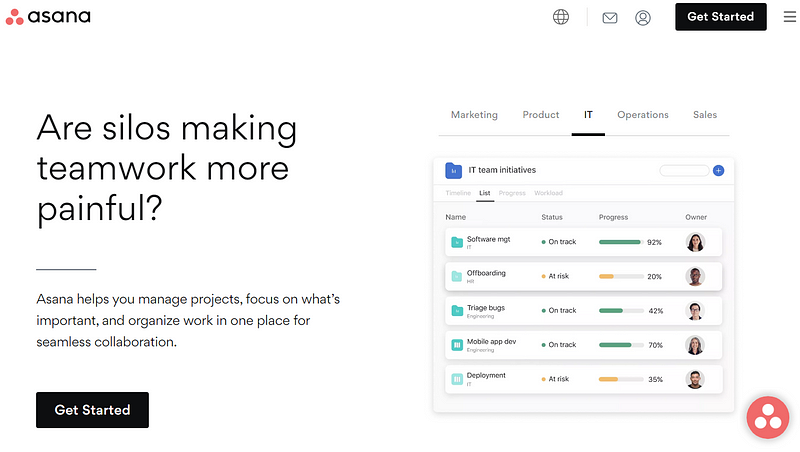Click the Name column header
Viewport: 800px width, 452px height.
pos(456,217)
